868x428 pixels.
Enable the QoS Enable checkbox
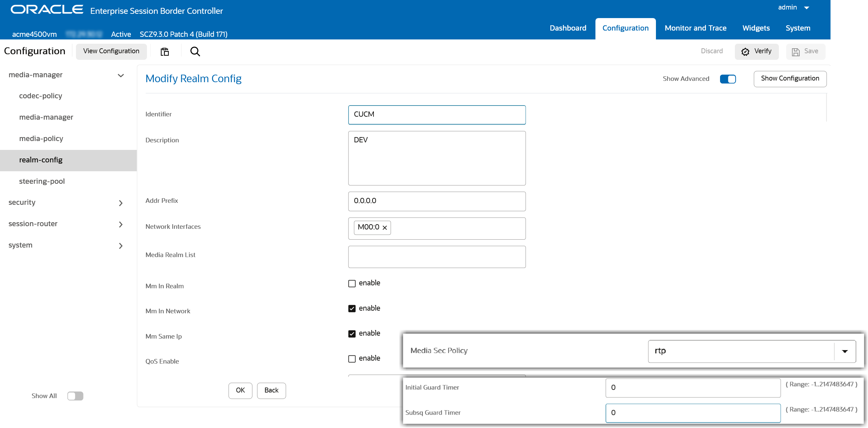[x=352, y=359]
